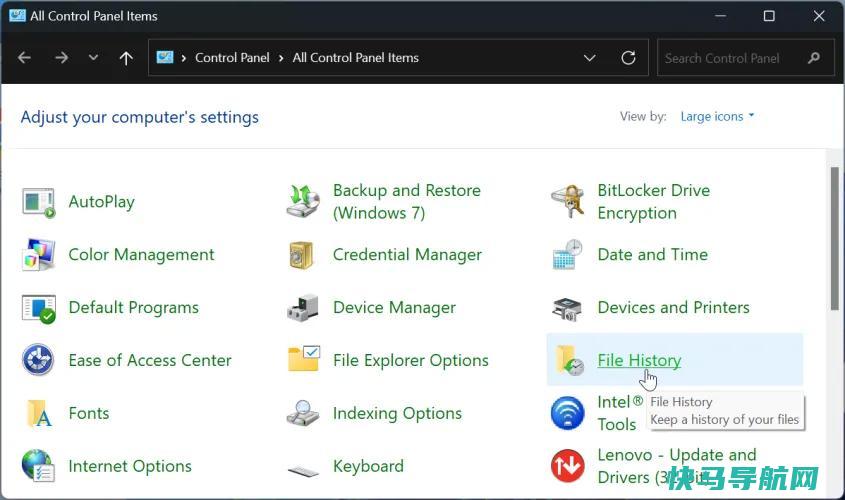Go back with the left arrow

click(24, 58)
